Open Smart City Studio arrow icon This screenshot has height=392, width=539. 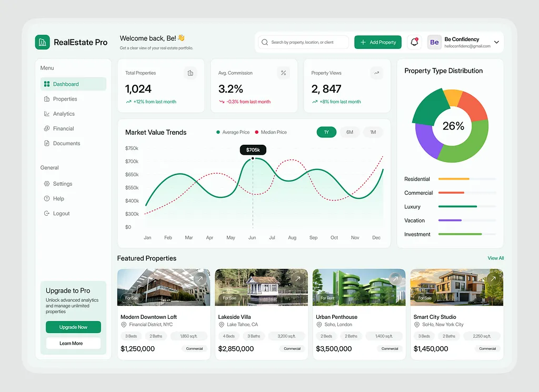(x=493, y=279)
